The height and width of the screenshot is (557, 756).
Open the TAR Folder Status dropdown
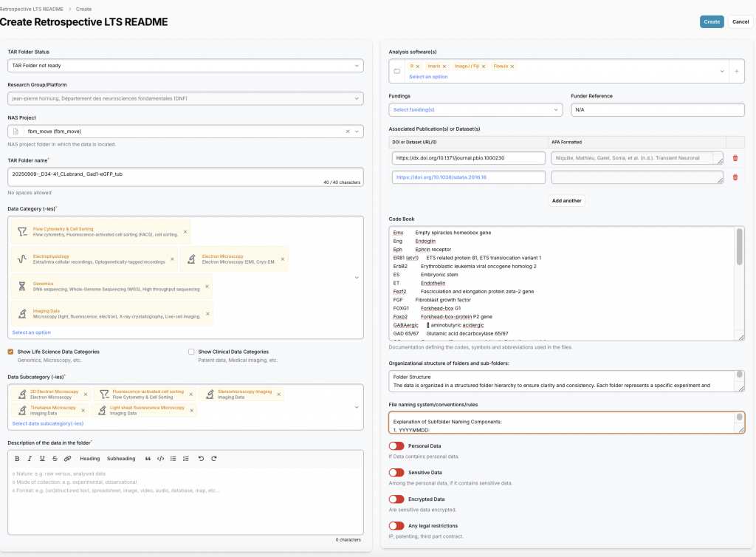click(x=185, y=66)
